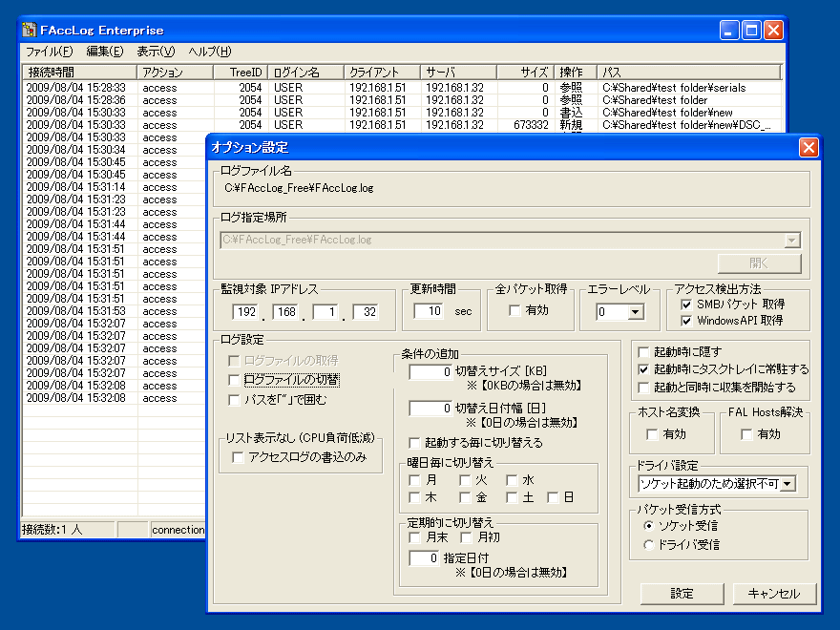The width and height of the screenshot is (840, 630).
Task: Select the log row at 2009/08/04 15:31:53
Action: (x=115, y=311)
